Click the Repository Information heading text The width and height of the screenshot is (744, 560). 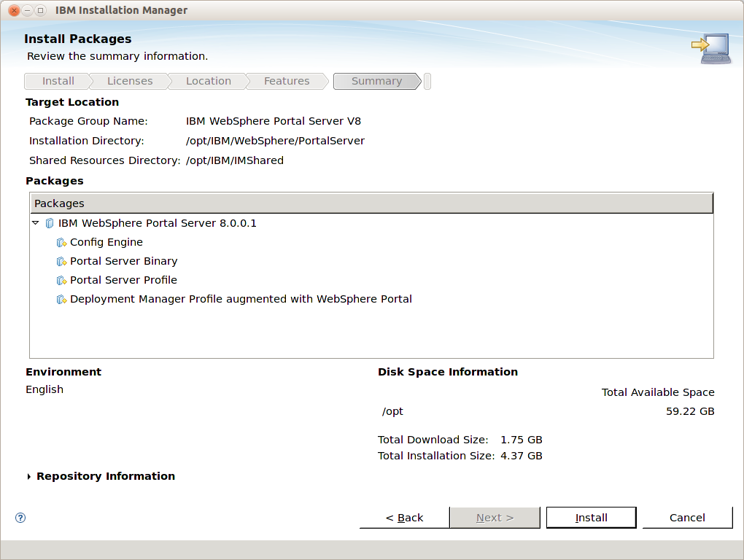106,476
